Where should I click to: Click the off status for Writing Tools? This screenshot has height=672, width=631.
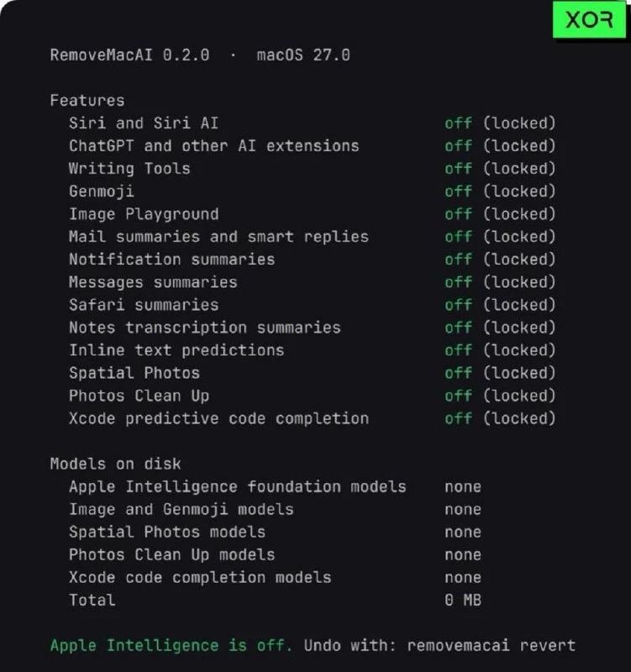[x=458, y=169]
